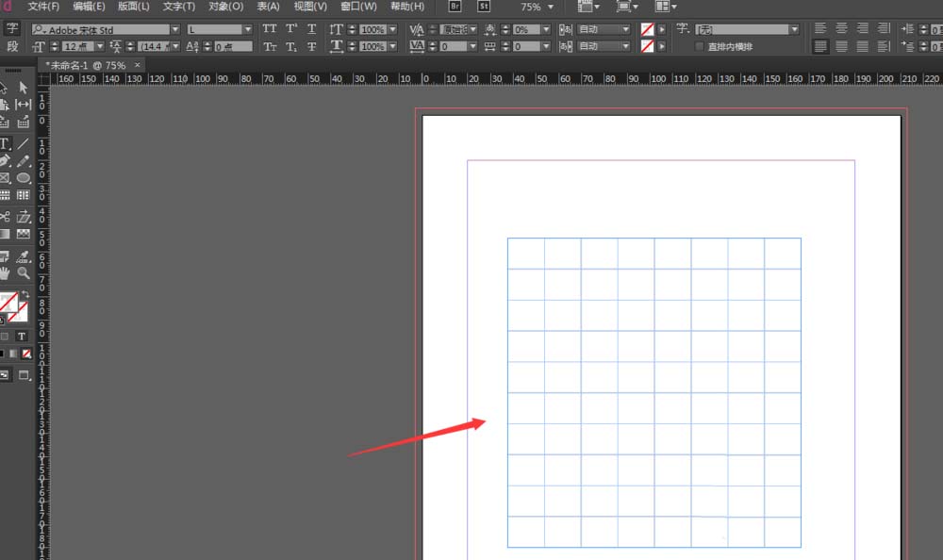Screen dimensions: 943x560
Task: Open the 文字(T) menu
Action: coord(178,7)
